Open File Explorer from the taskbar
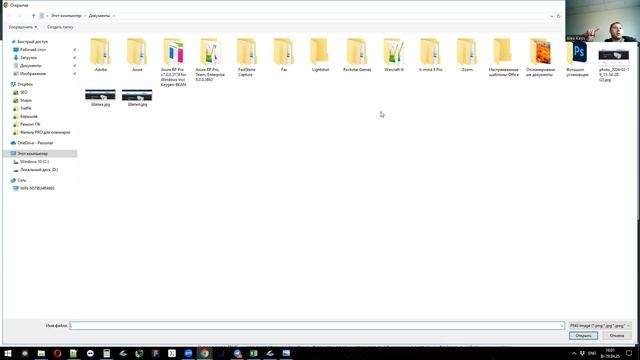 coord(41,353)
